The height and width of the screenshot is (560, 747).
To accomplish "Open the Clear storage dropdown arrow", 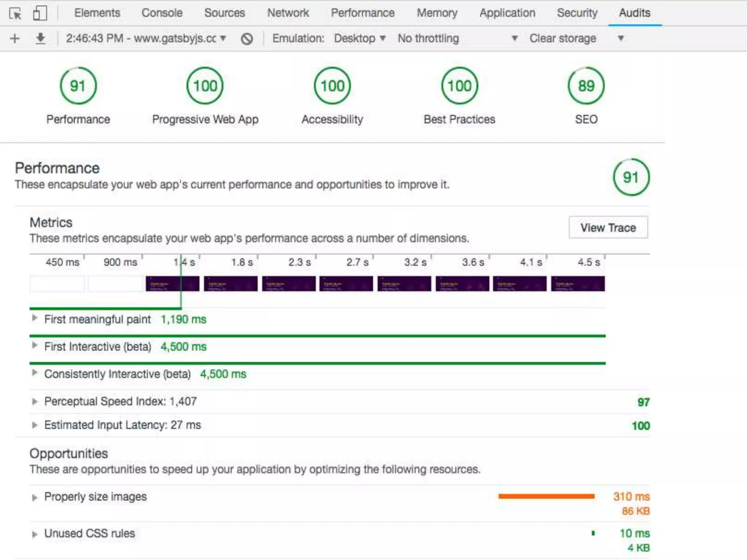I will (x=620, y=38).
